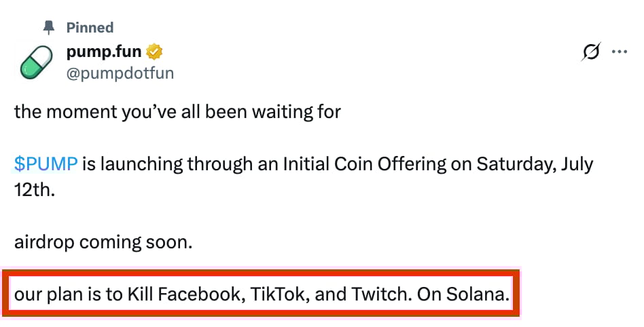Open the pump.fun pill avatar

pyautogui.click(x=37, y=62)
